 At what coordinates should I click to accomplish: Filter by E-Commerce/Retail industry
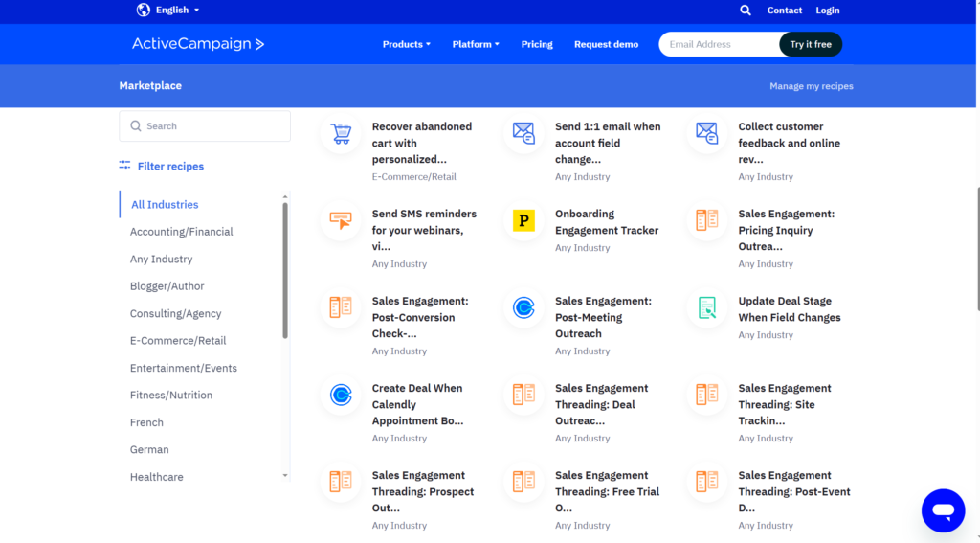click(178, 340)
